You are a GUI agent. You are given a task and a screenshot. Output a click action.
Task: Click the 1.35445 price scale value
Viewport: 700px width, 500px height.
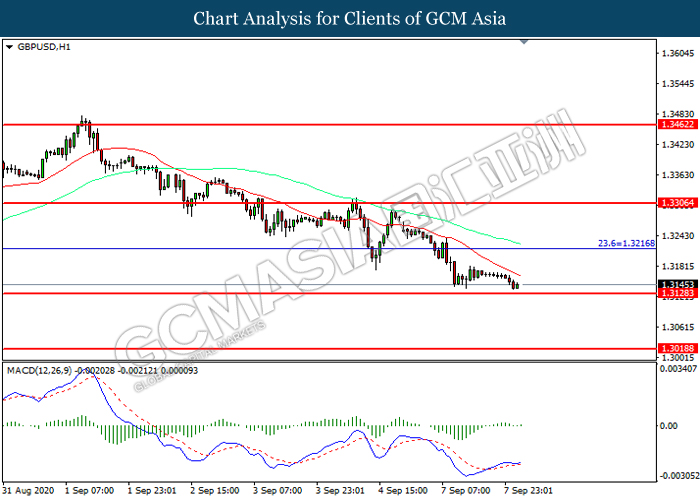pyautogui.click(x=678, y=84)
